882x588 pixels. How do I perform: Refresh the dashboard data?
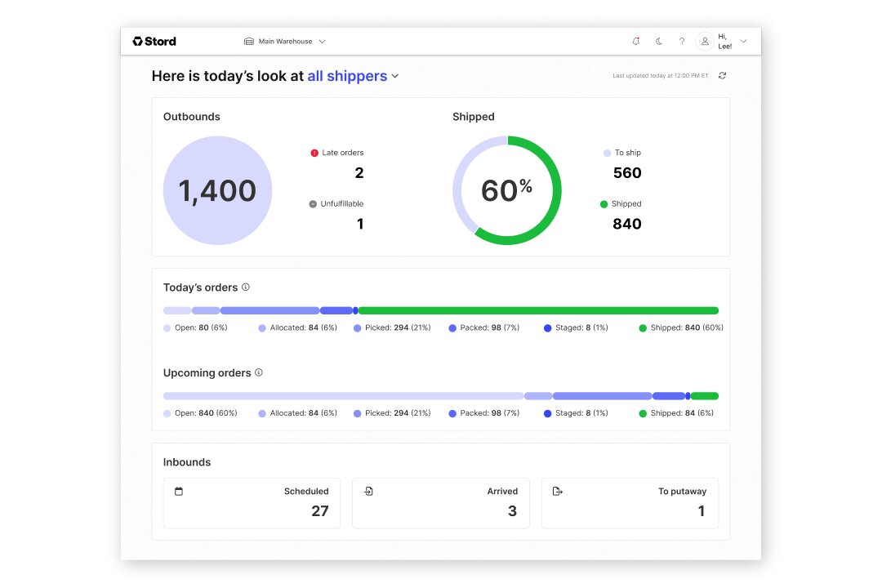click(722, 76)
